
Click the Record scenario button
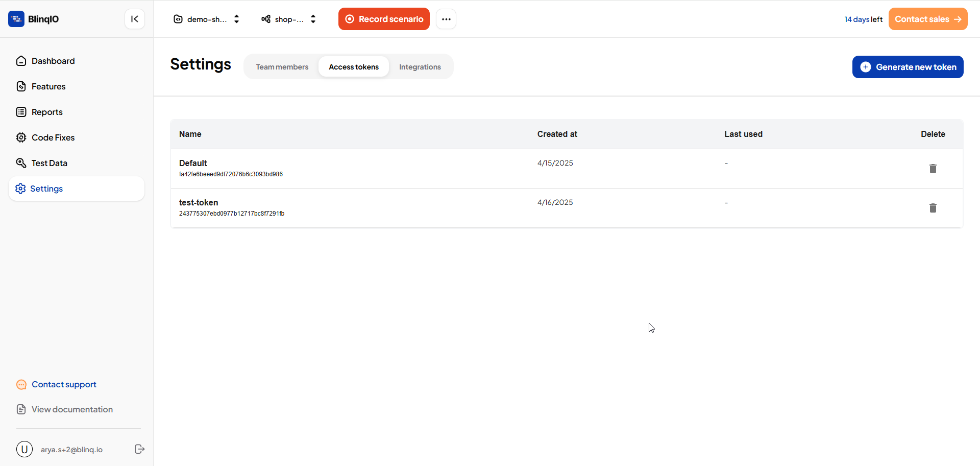pos(384,19)
